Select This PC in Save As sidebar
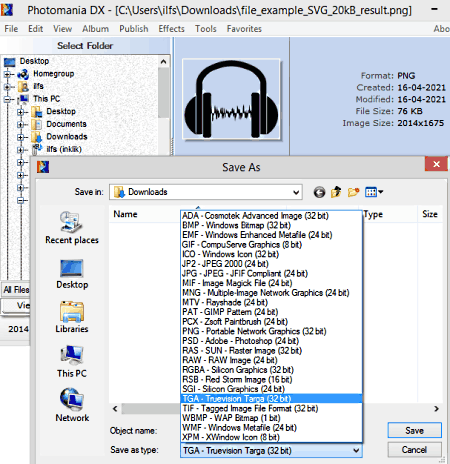Viewport: 450px width, 464px height. (72, 362)
